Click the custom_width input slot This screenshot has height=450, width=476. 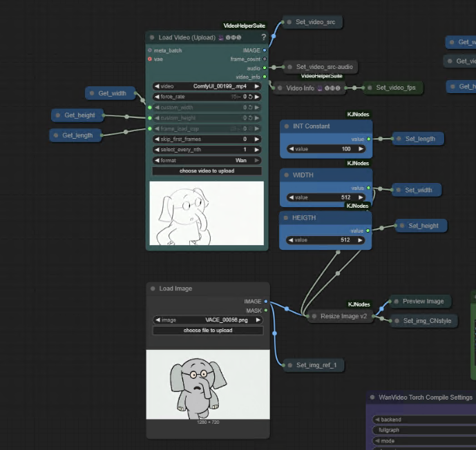click(x=150, y=108)
